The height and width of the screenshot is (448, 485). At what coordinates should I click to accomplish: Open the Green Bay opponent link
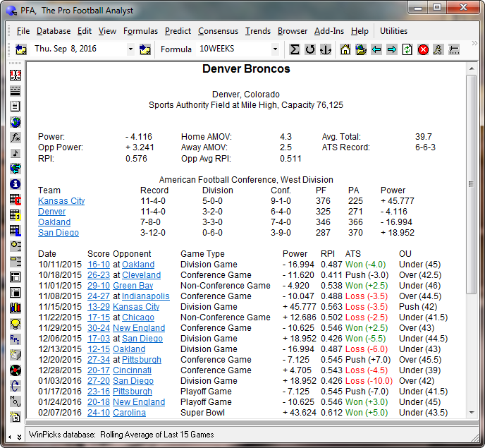tap(133, 286)
